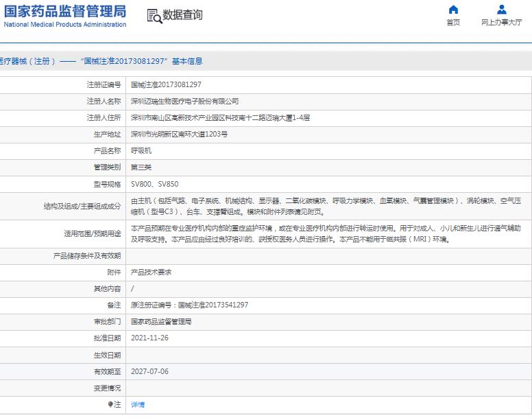Image resolution: width=532 pixels, height=420 pixels.
Task: Select registrant name 深圳迈瑞生物医疗电子股份有限公司
Action: click(x=184, y=101)
